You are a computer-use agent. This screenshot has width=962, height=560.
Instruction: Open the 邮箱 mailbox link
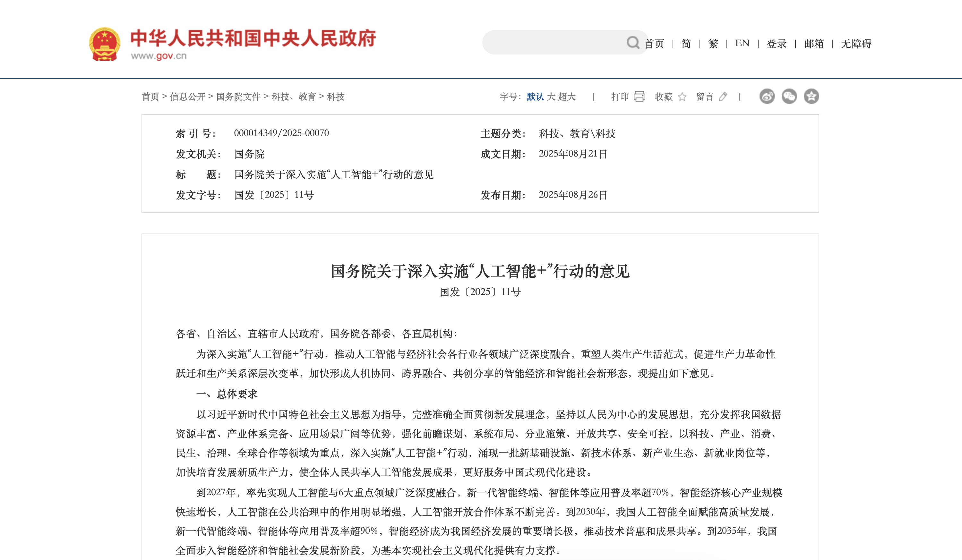pyautogui.click(x=814, y=44)
